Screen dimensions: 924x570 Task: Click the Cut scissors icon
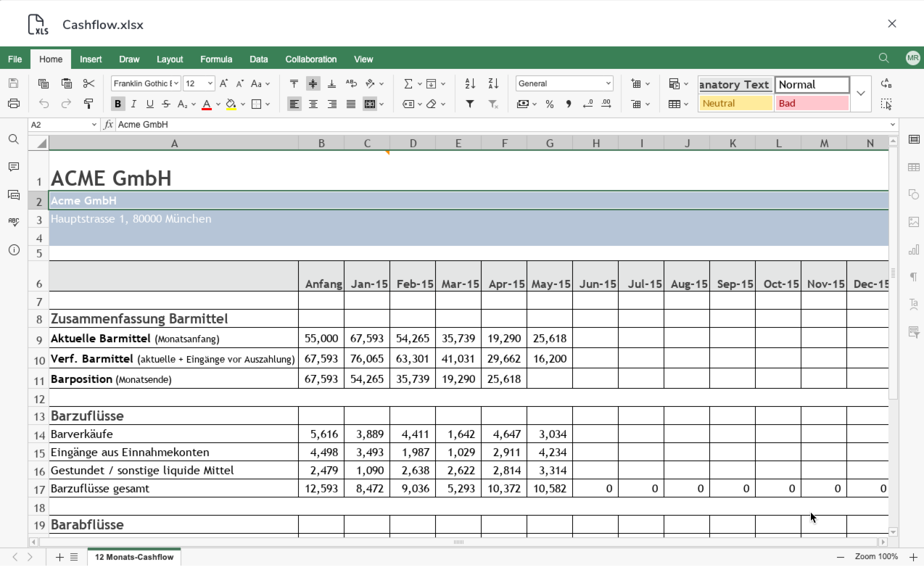point(88,83)
